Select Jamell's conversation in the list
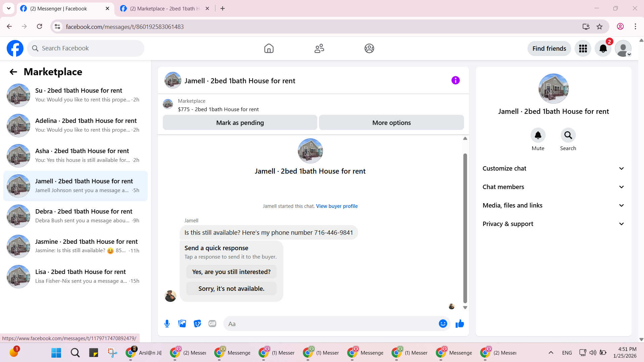This screenshot has height=362, width=644. tap(76, 186)
